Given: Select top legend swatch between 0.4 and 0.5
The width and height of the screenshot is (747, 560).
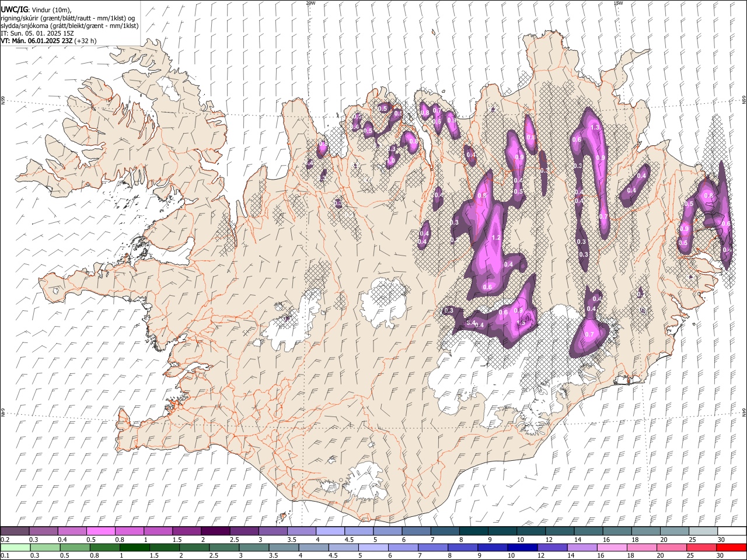Looking at the screenshot, I should tap(72, 531).
